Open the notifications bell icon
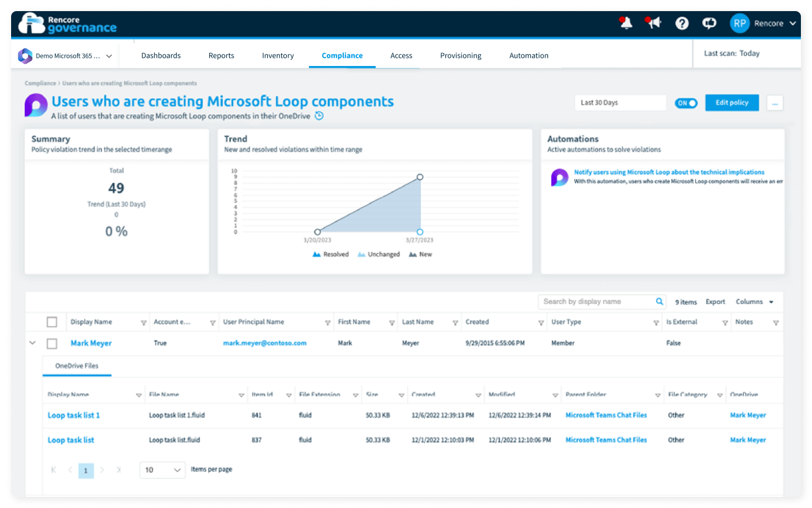Image resolution: width=812 pixels, height=508 pixels. [626, 23]
